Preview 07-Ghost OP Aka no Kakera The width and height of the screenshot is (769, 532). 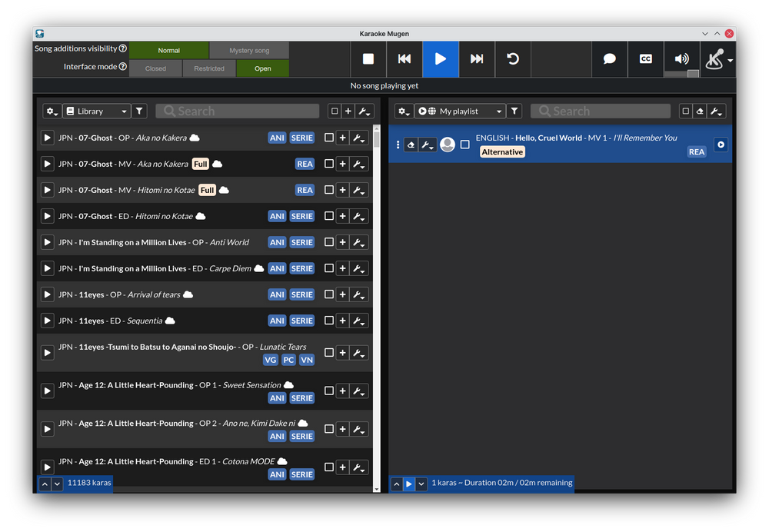47,138
